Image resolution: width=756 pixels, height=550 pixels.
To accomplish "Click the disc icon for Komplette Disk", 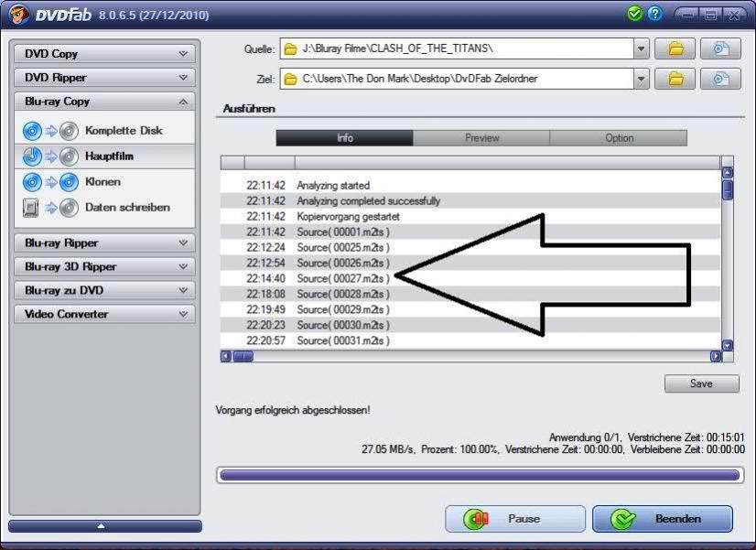I will coord(32,131).
